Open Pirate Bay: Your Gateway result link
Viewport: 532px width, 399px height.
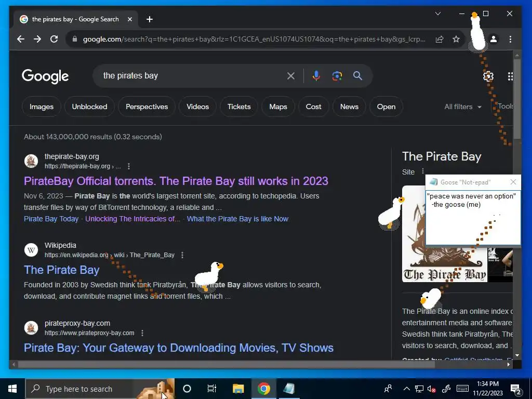(179, 348)
